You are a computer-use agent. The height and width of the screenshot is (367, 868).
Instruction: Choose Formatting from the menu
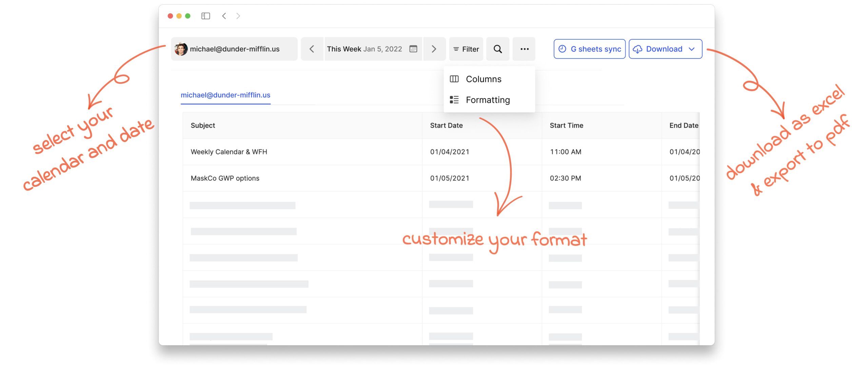click(489, 100)
